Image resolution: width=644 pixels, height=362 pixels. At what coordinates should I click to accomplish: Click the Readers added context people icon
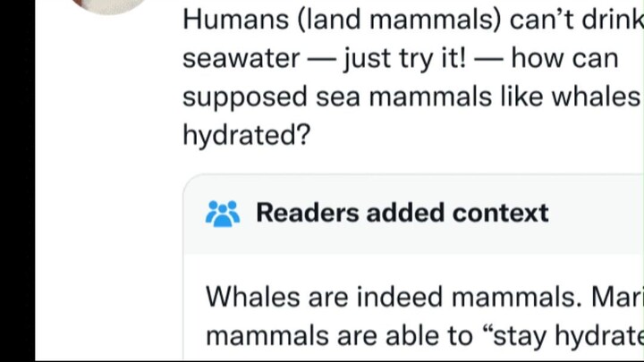click(x=223, y=214)
